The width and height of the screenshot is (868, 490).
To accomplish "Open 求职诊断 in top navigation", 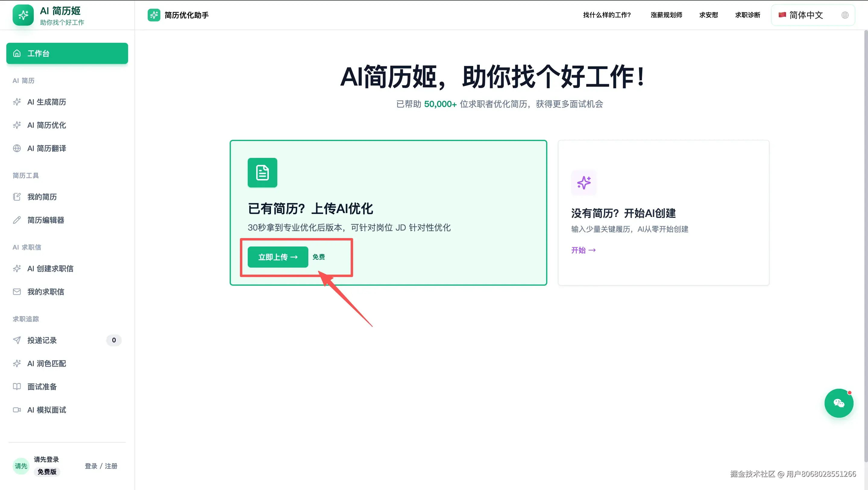I will point(747,15).
